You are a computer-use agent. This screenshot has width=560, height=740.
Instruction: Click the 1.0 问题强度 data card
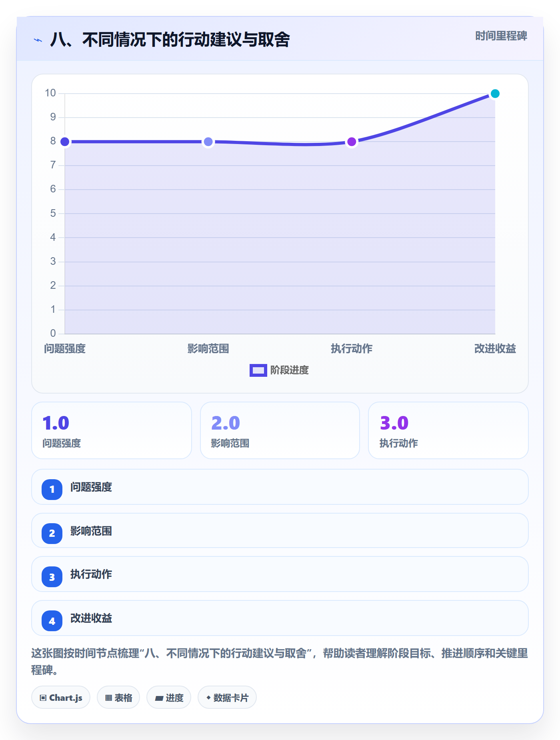point(112,430)
